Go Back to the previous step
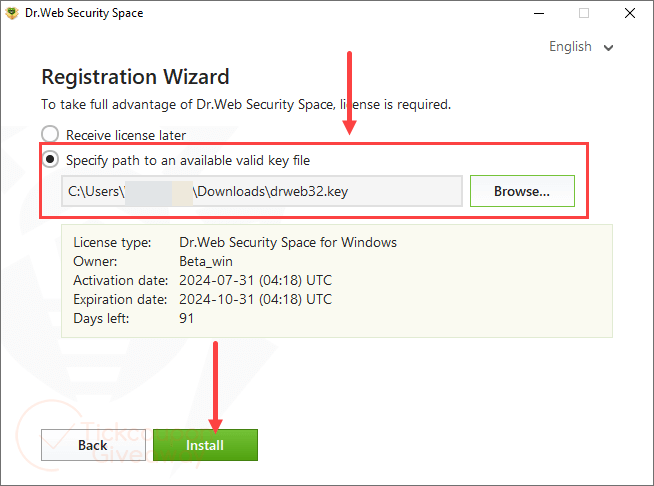This screenshot has height=486, width=654. (93, 445)
